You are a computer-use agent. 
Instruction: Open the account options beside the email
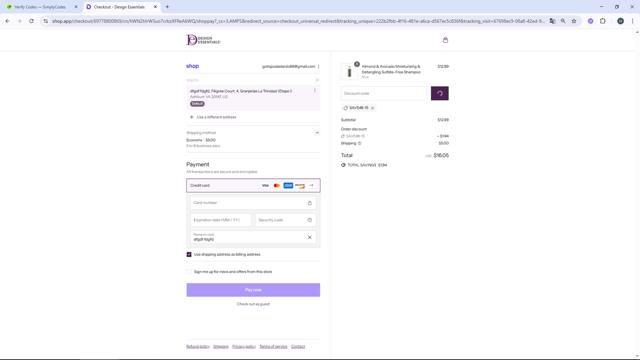318,67
